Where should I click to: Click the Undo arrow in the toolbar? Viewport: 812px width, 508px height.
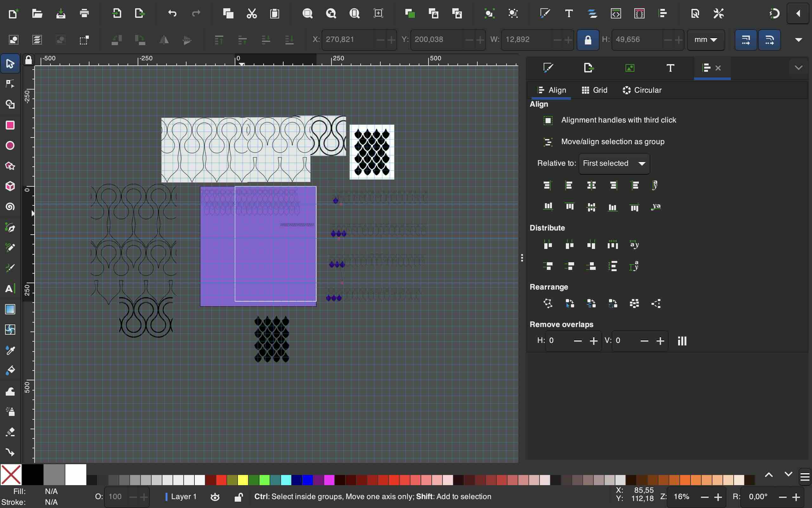pyautogui.click(x=172, y=13)
